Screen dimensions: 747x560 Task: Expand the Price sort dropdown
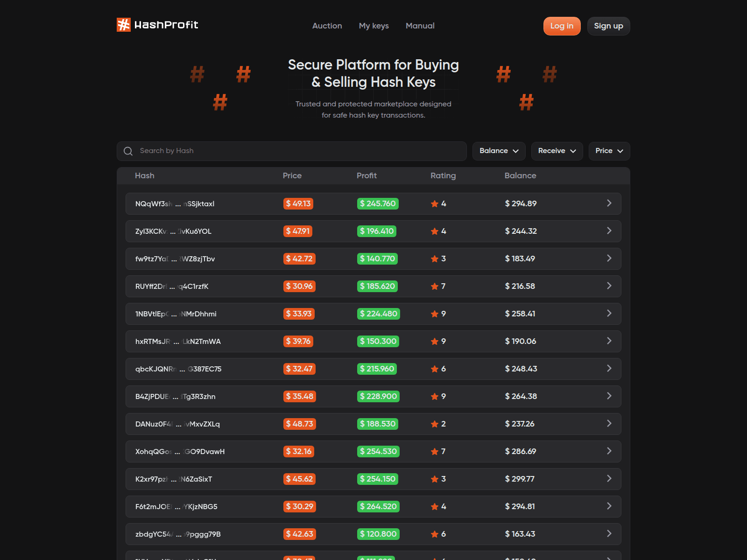[609, 151]
